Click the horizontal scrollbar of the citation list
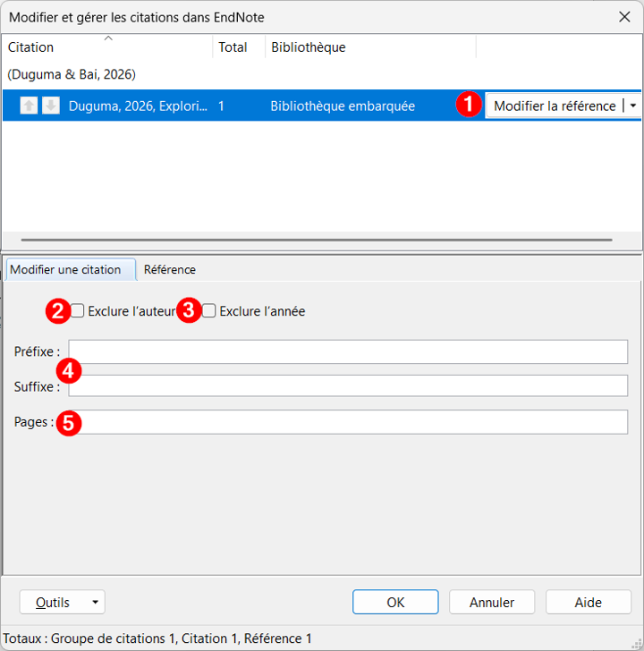This screenshot has height=651, width=644. click(317, 240)
